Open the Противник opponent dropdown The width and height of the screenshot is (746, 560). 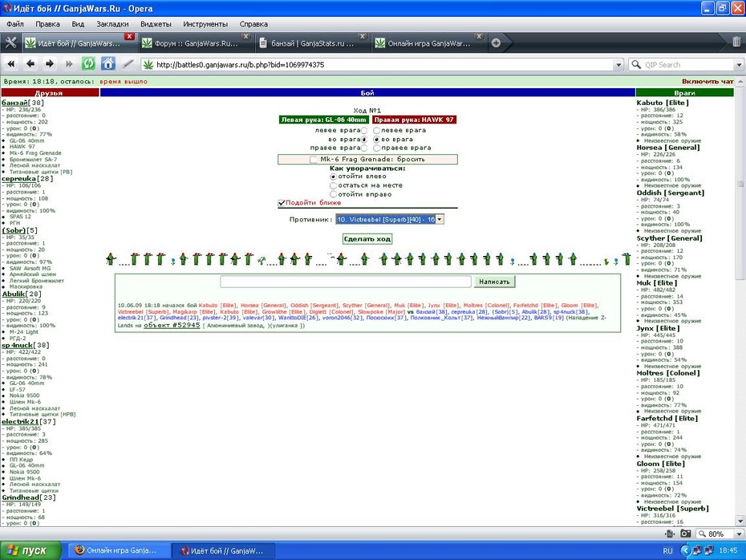pyautogui.click(x=390, y=219)
